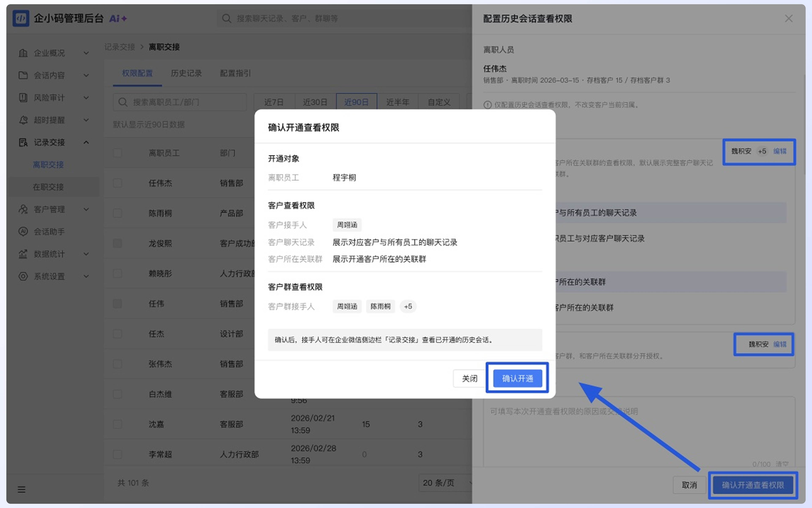The height and width of the screenshot is (508, 812).
Task: Open 在职交接 in the sidebar
Action: point(48,187)
